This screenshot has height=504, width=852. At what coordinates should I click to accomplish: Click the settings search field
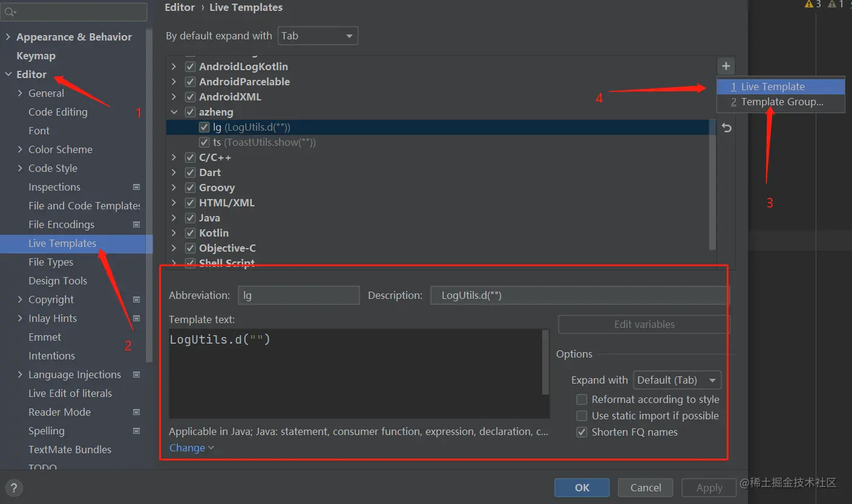point(74,11)
